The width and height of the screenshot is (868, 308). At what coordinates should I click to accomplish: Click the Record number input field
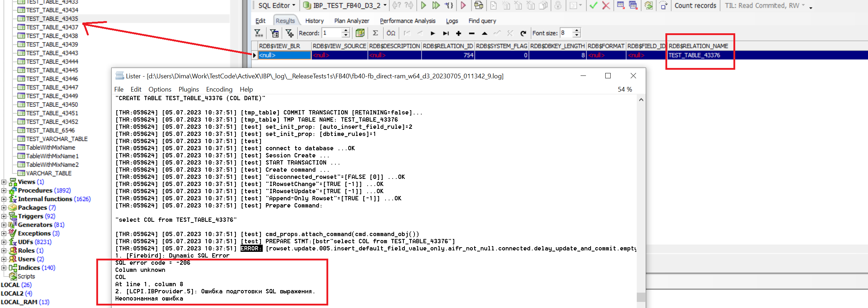click(331, 33)
